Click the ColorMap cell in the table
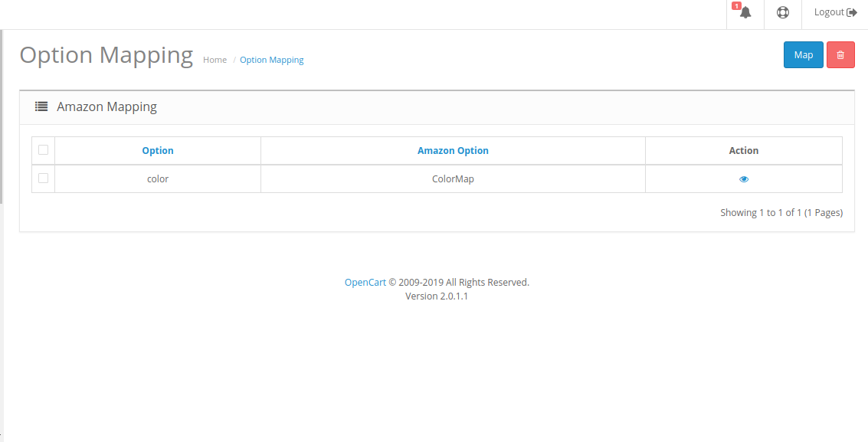 (453, 179)
